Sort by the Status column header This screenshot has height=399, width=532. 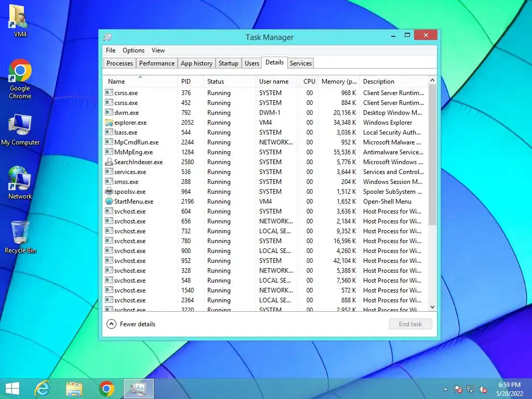point(230,82)
